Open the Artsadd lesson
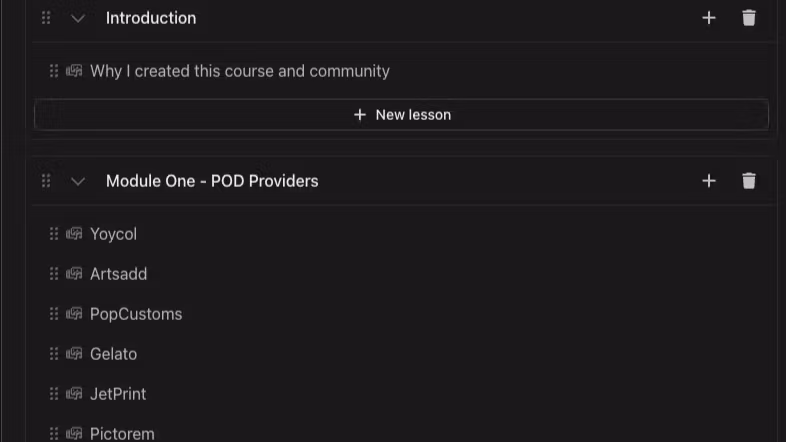The image size is (786, 442). [118, 274]
